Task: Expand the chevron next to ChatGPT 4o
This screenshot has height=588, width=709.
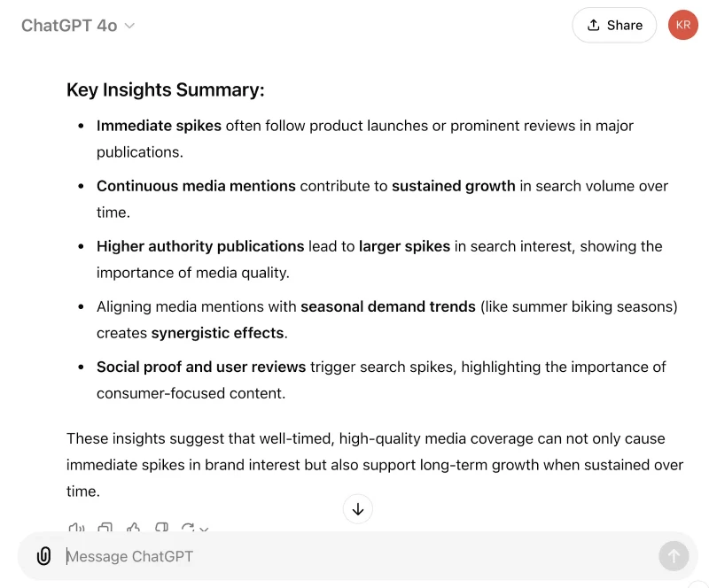Action: [x=129, y=26]
